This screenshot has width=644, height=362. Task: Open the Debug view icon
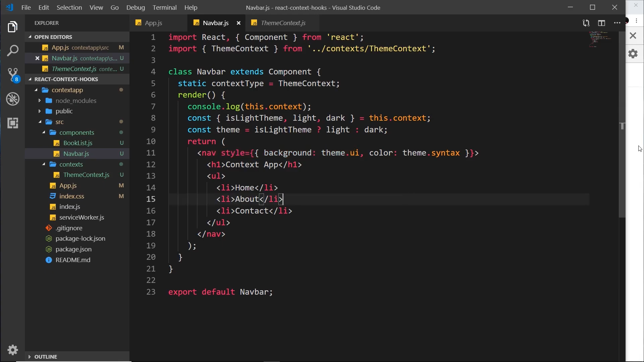pos(13,99)
